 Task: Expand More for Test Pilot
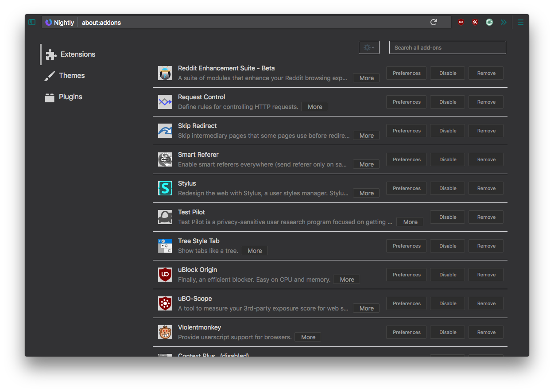coord(410,222)
